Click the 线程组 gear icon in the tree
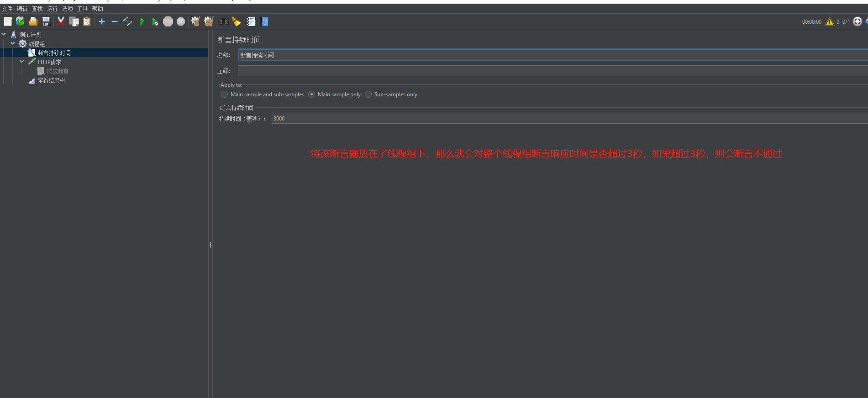The image size is (868, 398). click(22, 44)
